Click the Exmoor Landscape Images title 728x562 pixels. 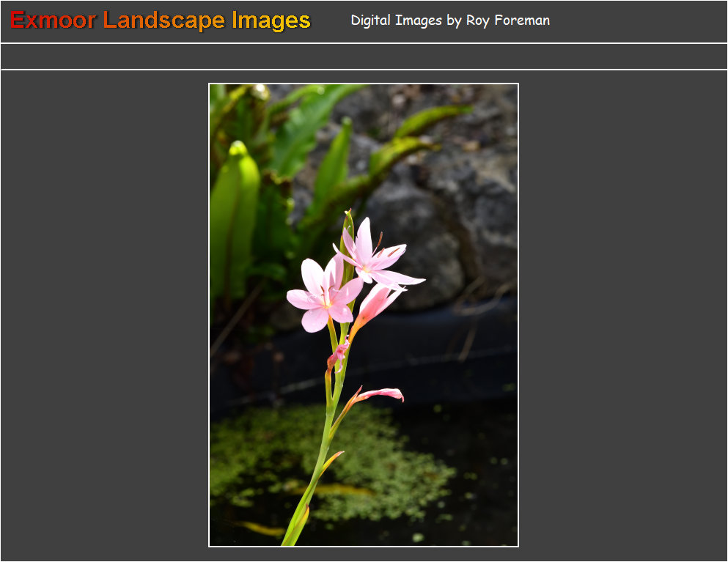[160, 21]
